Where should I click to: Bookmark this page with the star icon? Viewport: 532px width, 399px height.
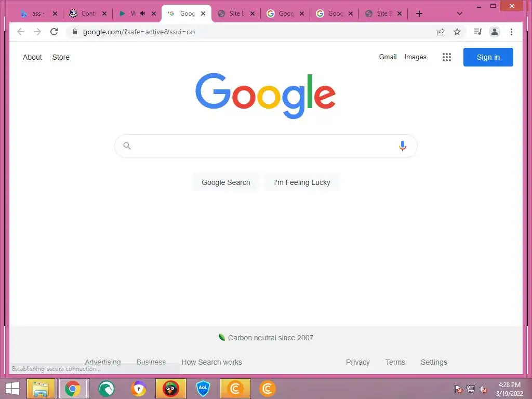tap(457, 32)
